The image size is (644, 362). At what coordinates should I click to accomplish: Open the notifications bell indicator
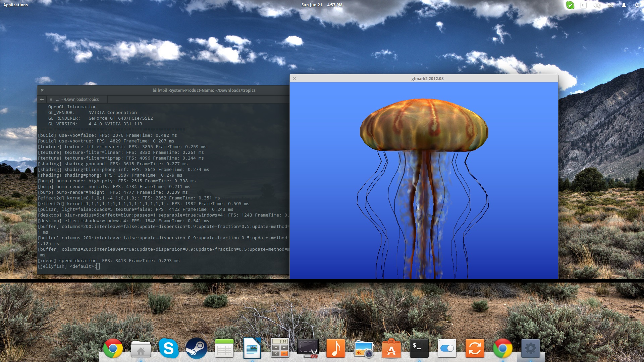[x=624, y=5]
